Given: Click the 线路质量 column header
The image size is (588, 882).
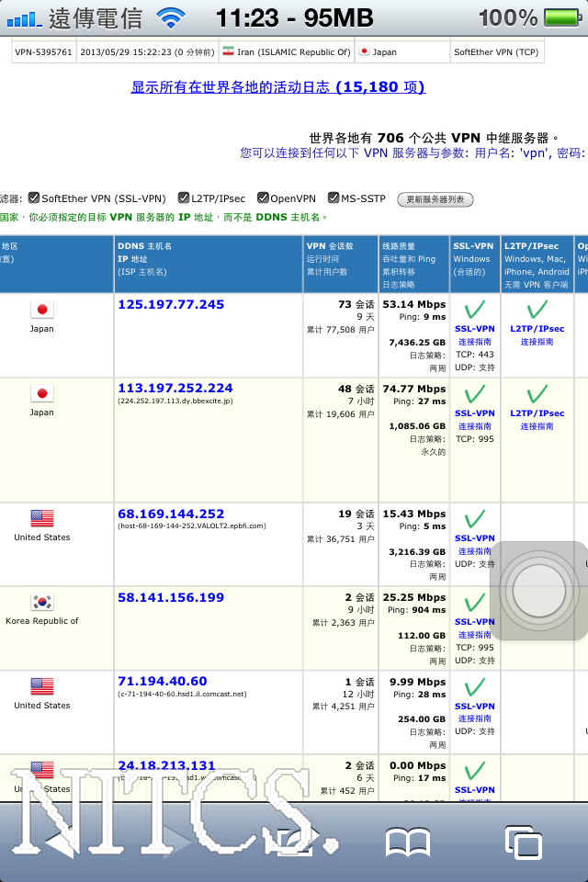Looking at the screenshot, I should pyautogui.click(x=414, y=264).
